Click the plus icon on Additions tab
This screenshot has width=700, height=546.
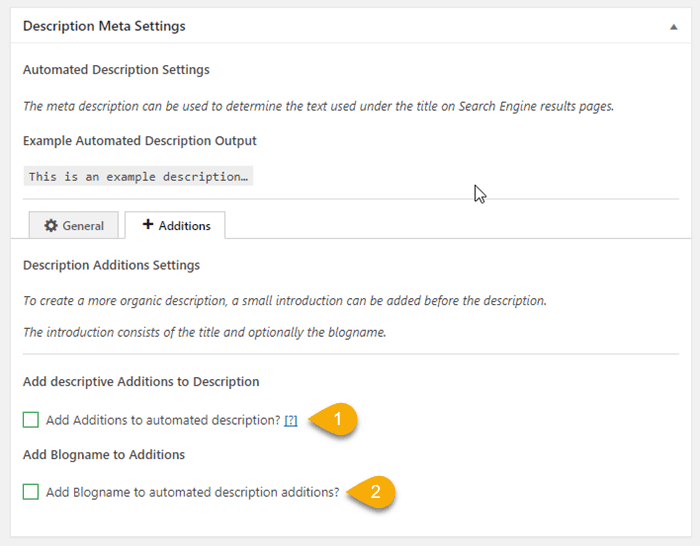(148, 225)
